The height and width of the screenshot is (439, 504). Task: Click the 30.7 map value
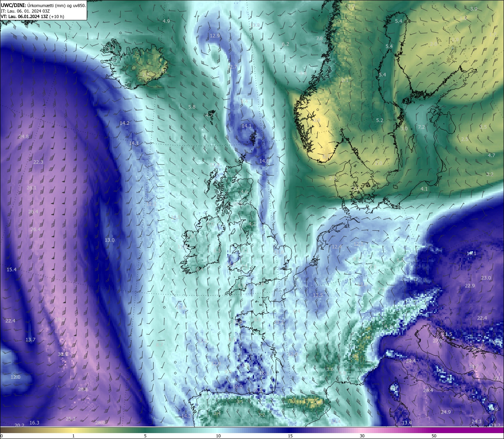[x=474, y=367]
